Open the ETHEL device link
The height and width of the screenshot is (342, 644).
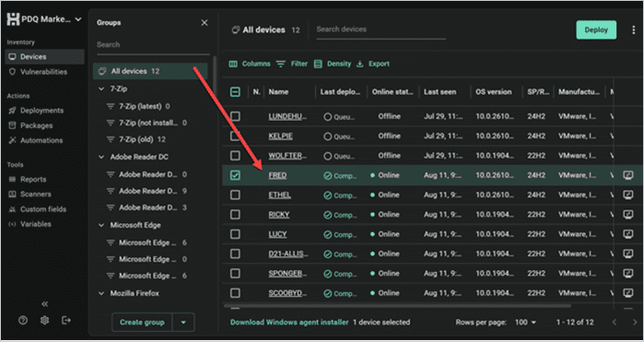point(280,195)
